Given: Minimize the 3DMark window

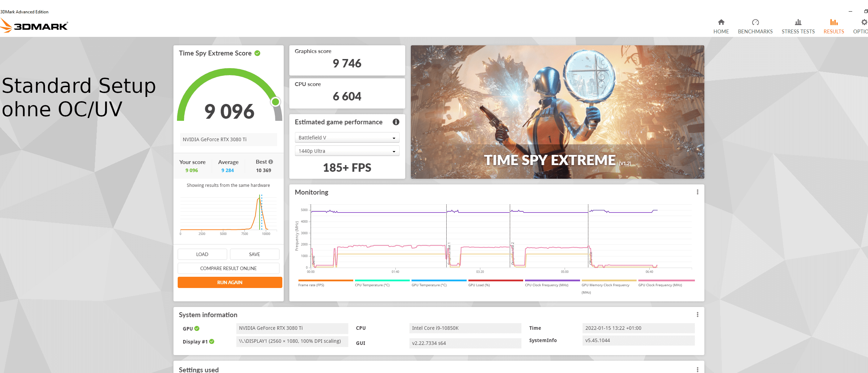Looking at the screenshot, I should pyautogui.click(x=850, y=12).
